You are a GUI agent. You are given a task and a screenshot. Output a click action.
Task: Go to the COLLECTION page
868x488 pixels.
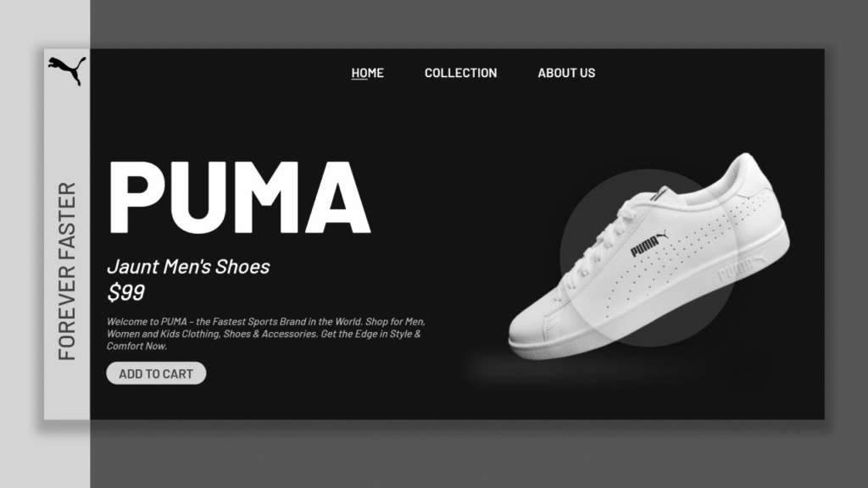[x=460, y=73]
